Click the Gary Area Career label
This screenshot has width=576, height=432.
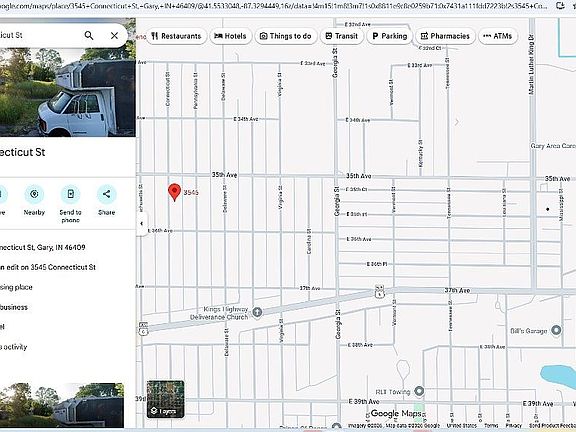553,146
